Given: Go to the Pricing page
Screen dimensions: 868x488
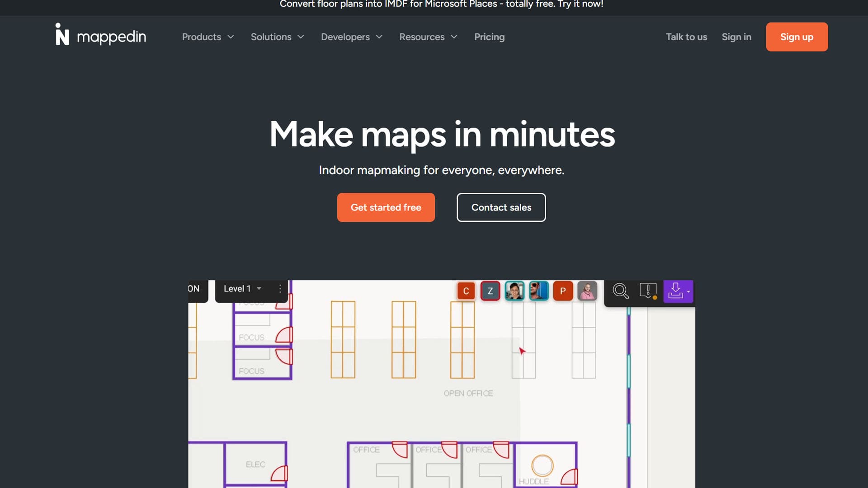Looking at the screenshot, I should [x=489, y=37].
